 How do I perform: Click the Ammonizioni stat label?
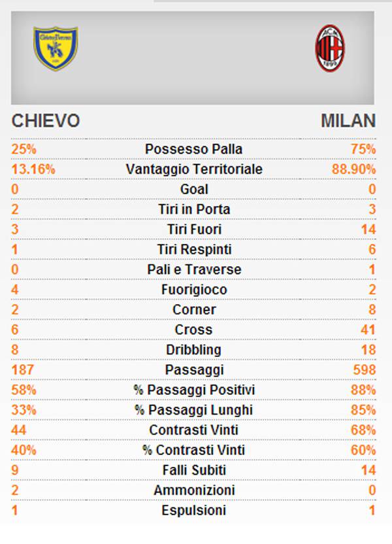pyautogui.click(x=194, y=490)
